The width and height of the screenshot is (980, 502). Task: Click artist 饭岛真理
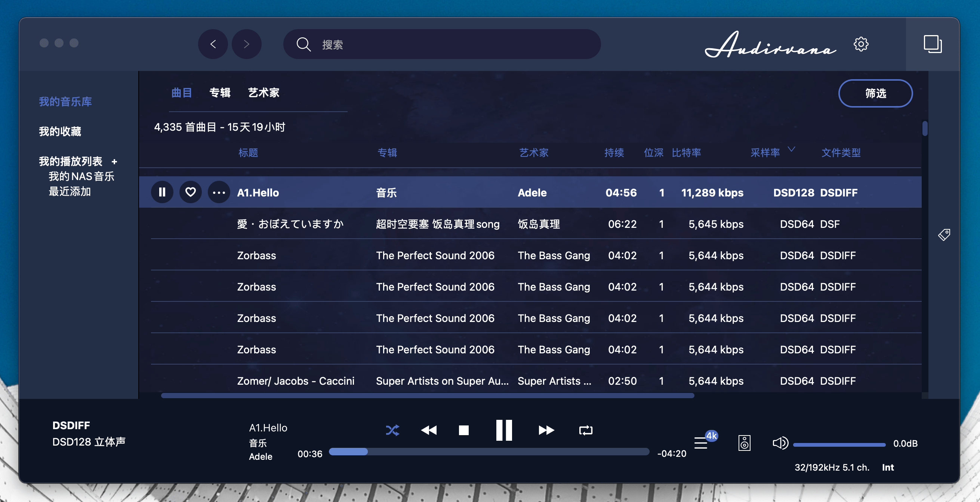click(x=539, y=224)
